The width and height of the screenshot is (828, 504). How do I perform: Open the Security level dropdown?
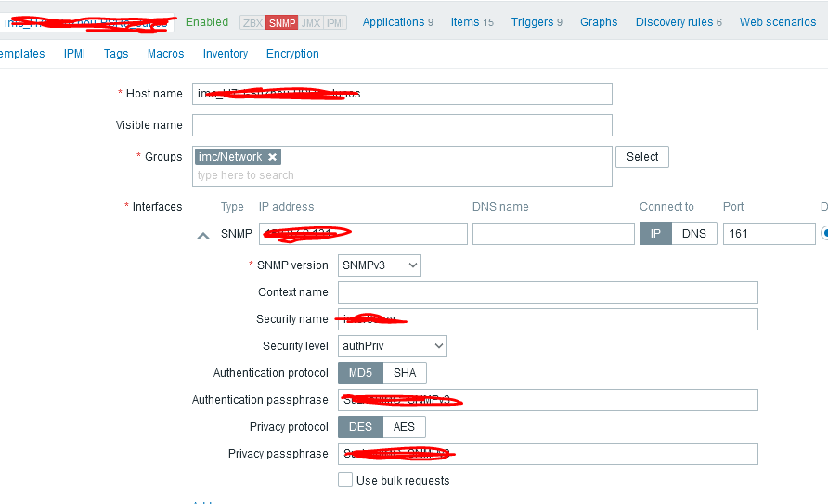point(393,346)
